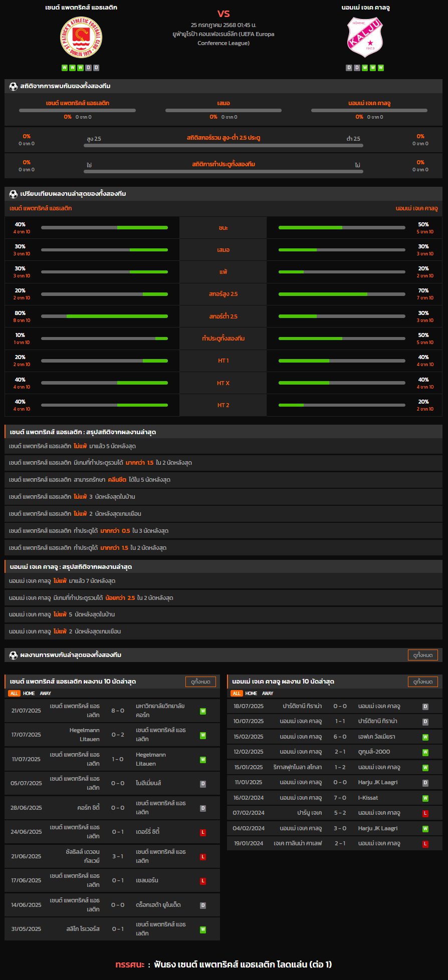The width and height of the screenshot is (448, 980).
Task: Click the UEFA Europa Conference League competition text
Action: (223, 39)
